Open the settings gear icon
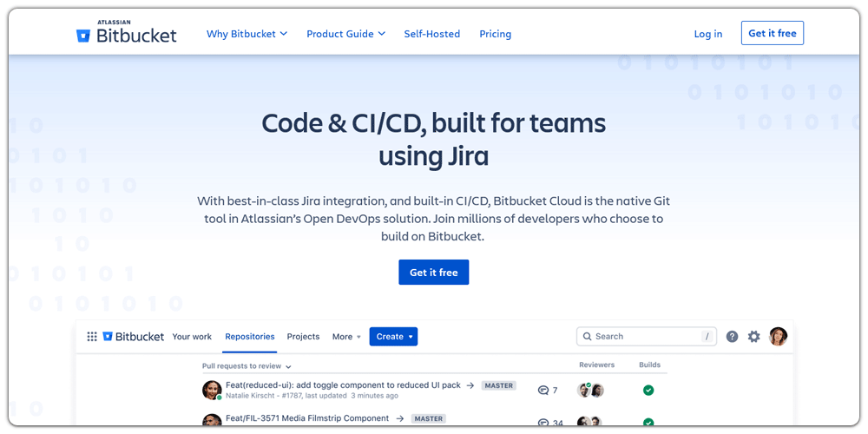 pos(754,337)
